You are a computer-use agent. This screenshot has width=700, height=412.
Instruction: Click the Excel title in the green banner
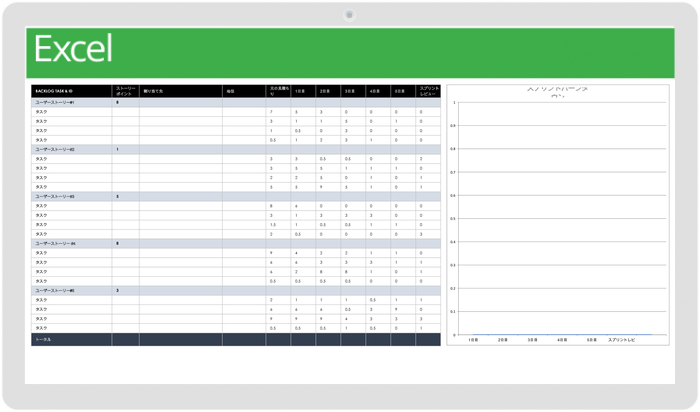click(x=73, y=49)
